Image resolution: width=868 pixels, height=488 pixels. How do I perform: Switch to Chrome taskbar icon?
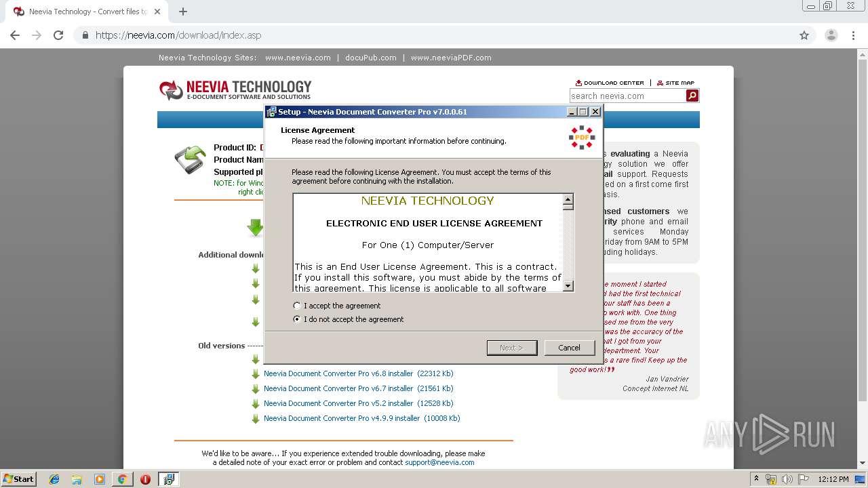tap(122, 479)
